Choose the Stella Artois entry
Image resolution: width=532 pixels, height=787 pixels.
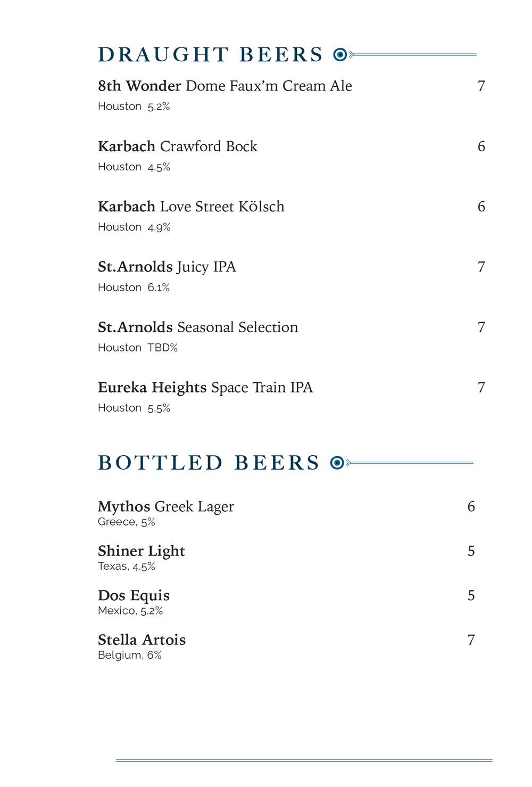tap(142, 640)
